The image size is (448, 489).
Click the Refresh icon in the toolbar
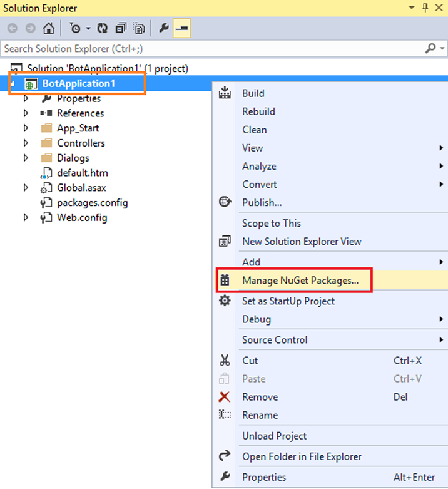(102, 28)
